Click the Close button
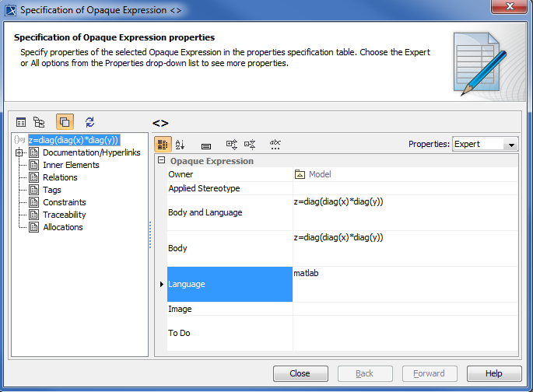533x392 pixels. click(300, 373)
